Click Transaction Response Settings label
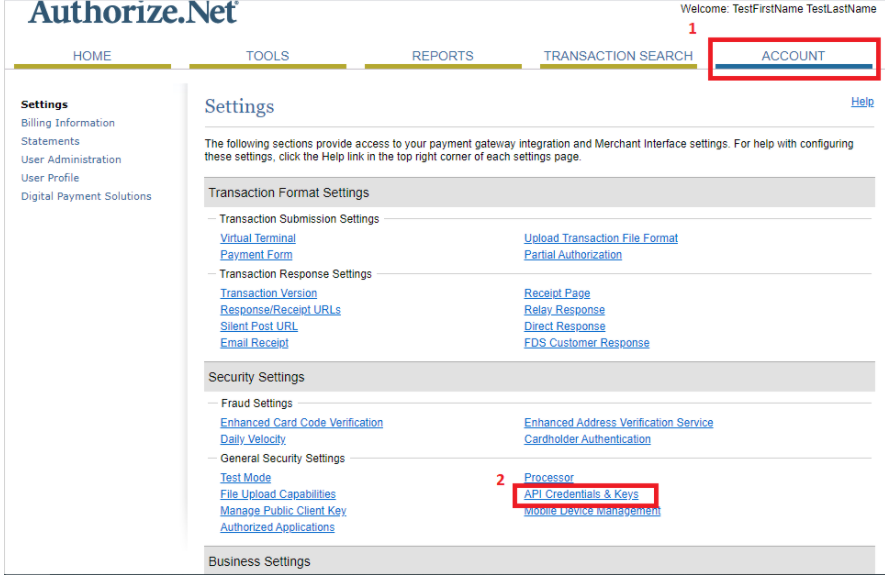Screen dimensions: 885x575 pyautogui.click(x=296, y=274)
